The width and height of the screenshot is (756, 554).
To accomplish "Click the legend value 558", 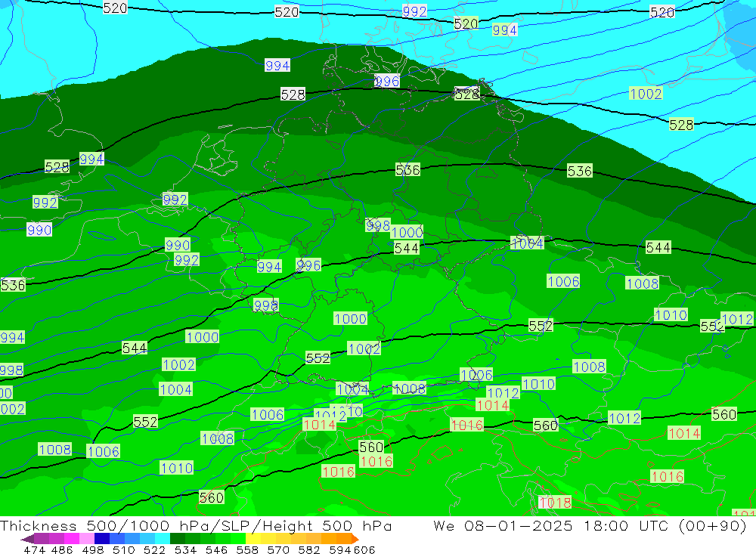I will 247,549.
